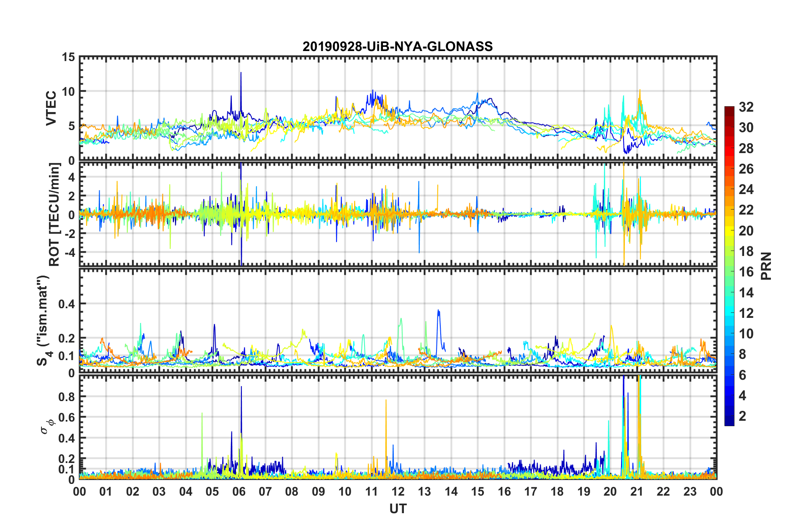Viewport: 796px width, 532px height.
Task: Click the PRN colorbar label
Action: [766, 266]
